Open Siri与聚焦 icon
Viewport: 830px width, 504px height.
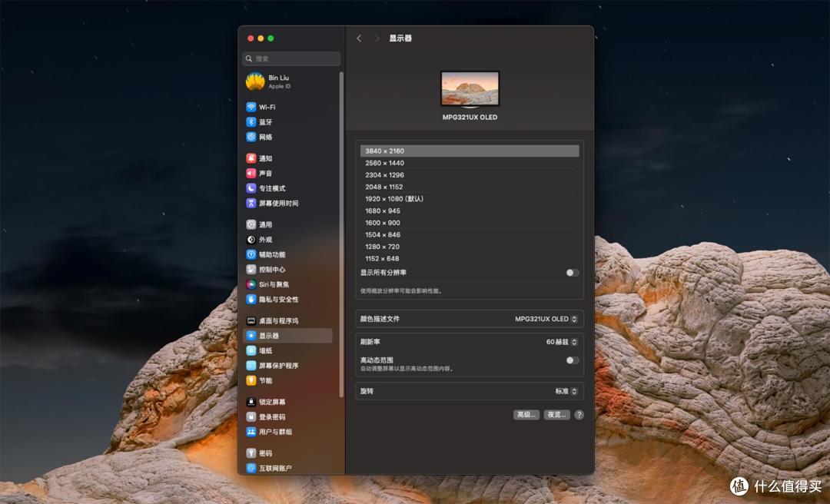click(251, 284)
